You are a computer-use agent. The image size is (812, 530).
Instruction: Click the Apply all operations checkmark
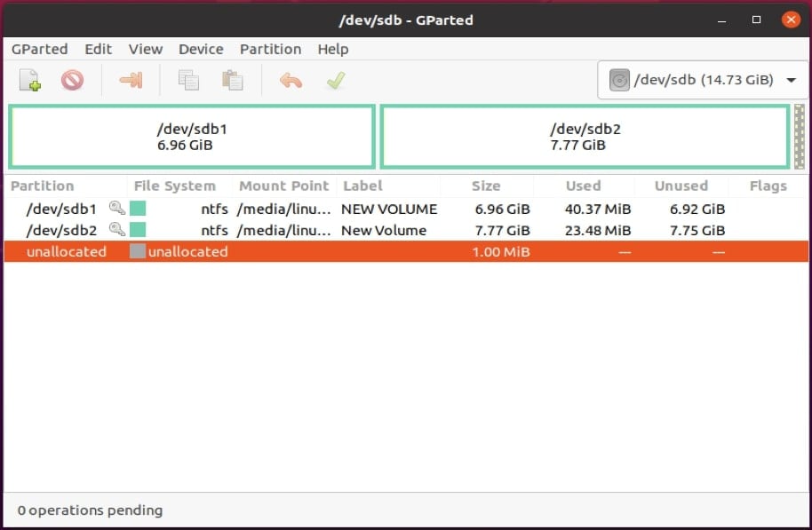pyautogui.click(x=336, y=80)
